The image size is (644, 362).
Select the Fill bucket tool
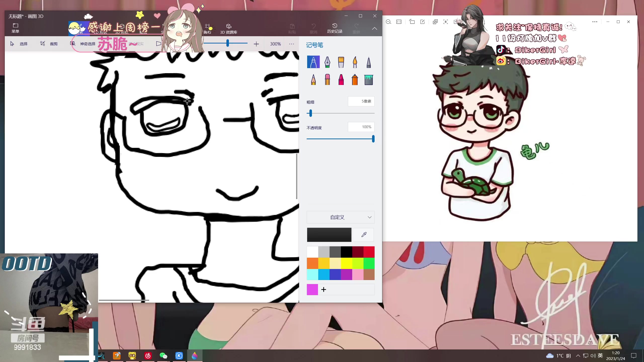click(369, 80)
